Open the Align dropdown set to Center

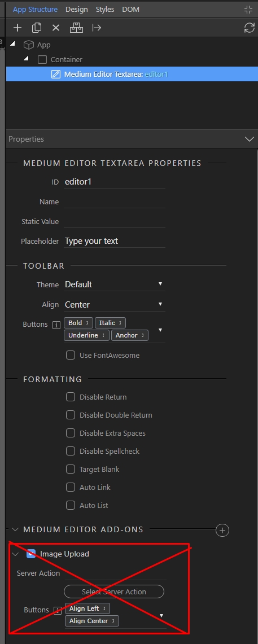115,304
